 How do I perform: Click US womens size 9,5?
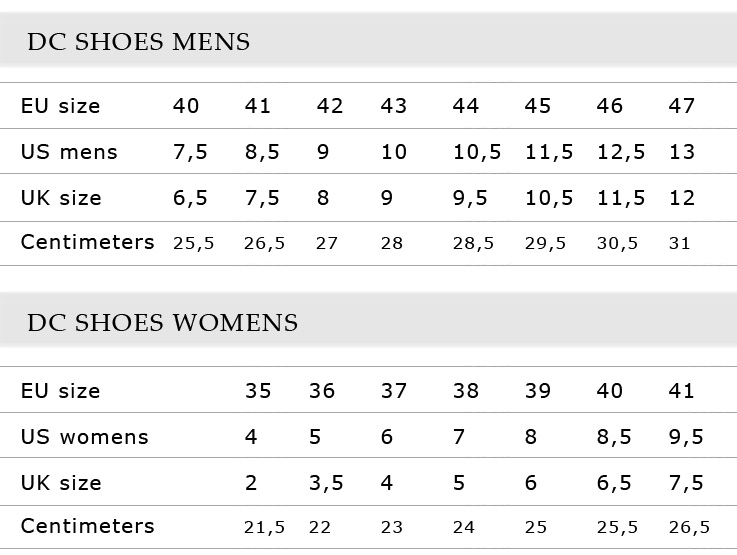686,437
